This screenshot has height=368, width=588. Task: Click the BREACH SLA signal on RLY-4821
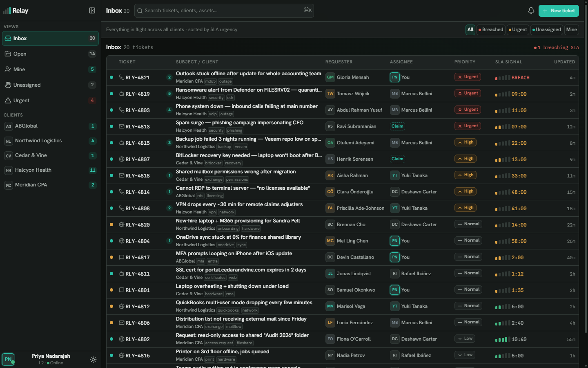coord(512,78)
